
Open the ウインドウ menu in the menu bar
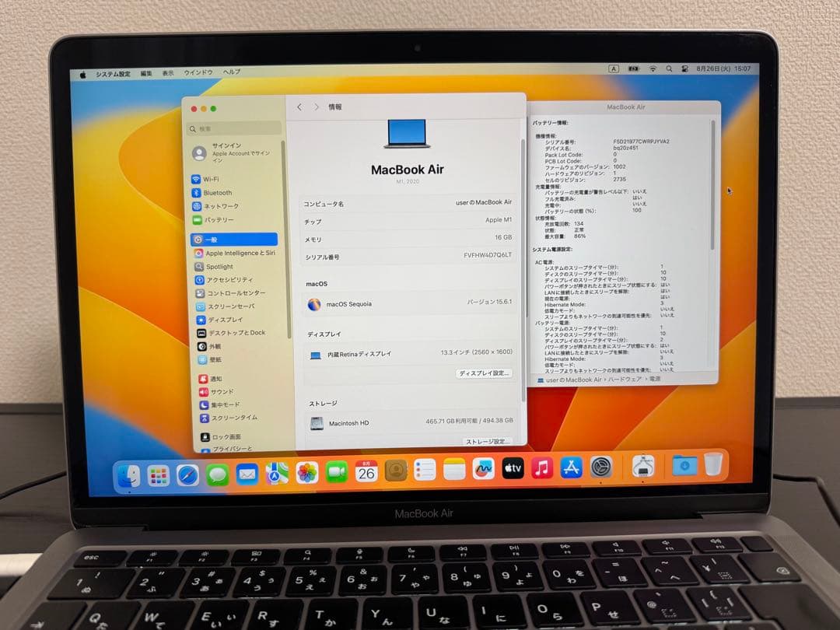198,72
